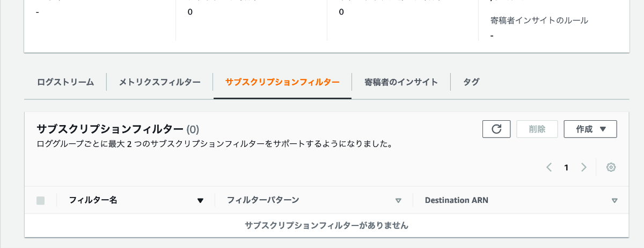Viewport: 644px width, 248px height.
Task: Sort by Destination ARN arrow
Action: pyautogui.click(x=615, y=201)
